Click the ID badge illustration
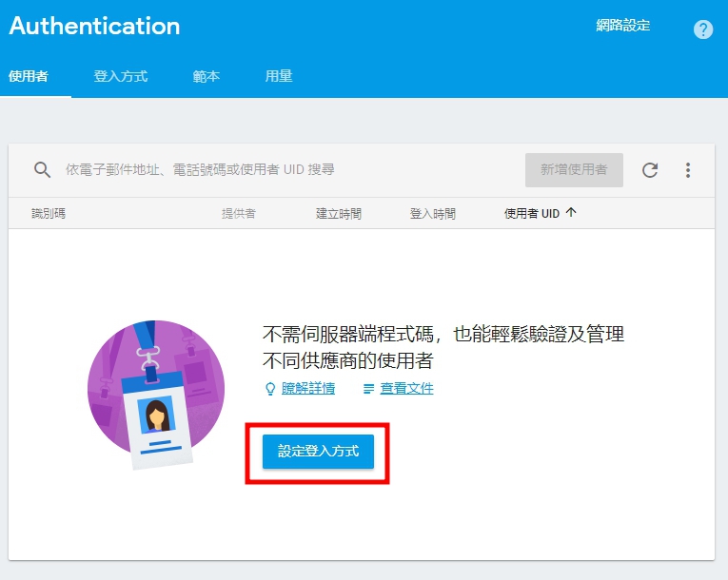This screenshot has width=728, height=580. point(156,395)
